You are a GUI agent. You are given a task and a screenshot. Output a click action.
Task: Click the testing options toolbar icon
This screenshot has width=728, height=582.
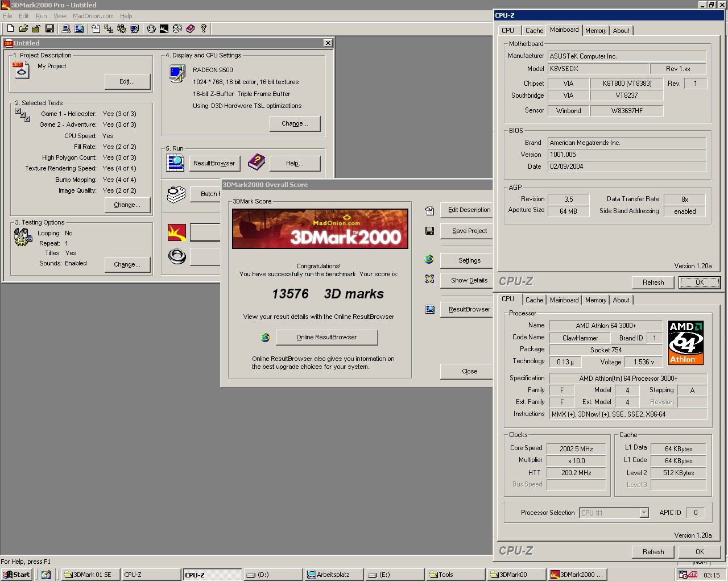[x=122, y=28]
